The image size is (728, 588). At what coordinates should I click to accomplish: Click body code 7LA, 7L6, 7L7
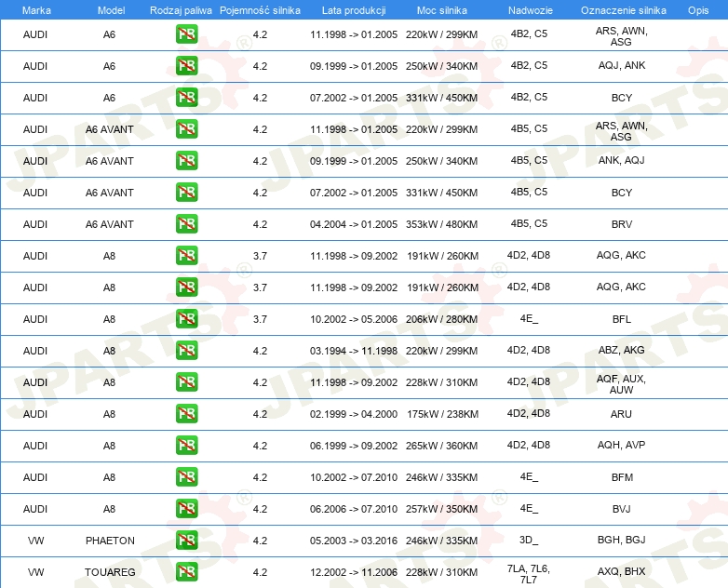coord(529,574)
